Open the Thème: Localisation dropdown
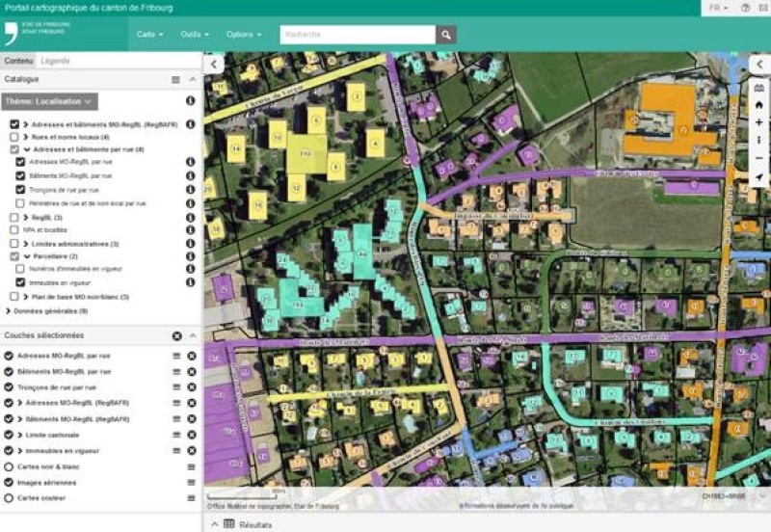This screenshot has height=532, width=771. [x=50, y=100]
